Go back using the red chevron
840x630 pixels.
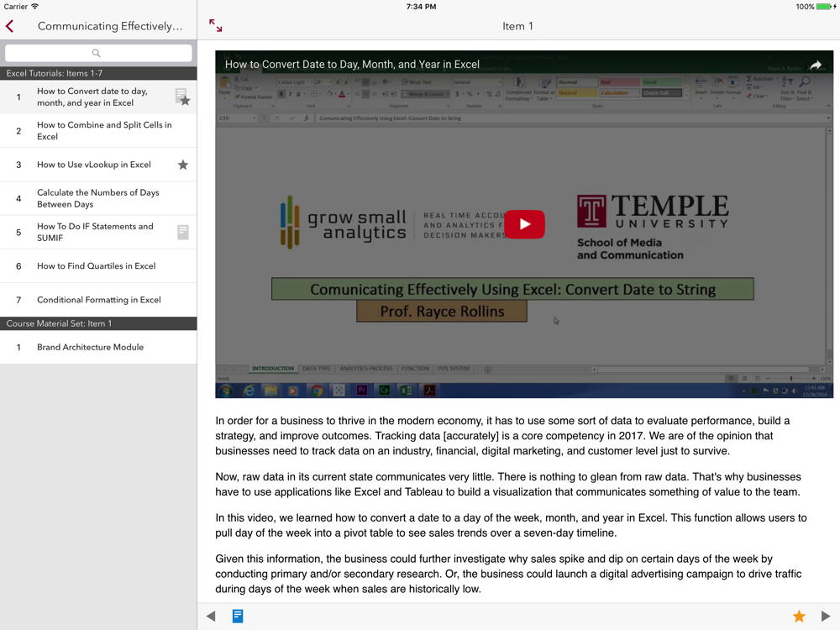(9, 26)
